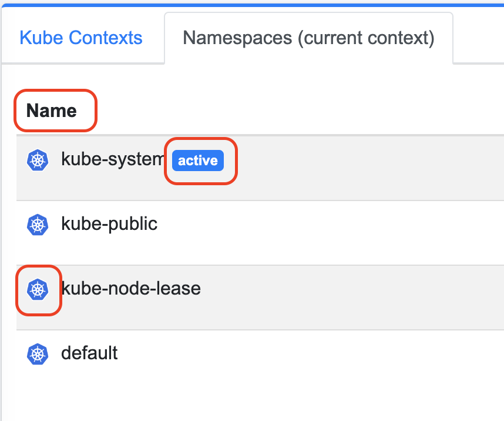
Task: Click the blue active badge
Action: (198, 161)
